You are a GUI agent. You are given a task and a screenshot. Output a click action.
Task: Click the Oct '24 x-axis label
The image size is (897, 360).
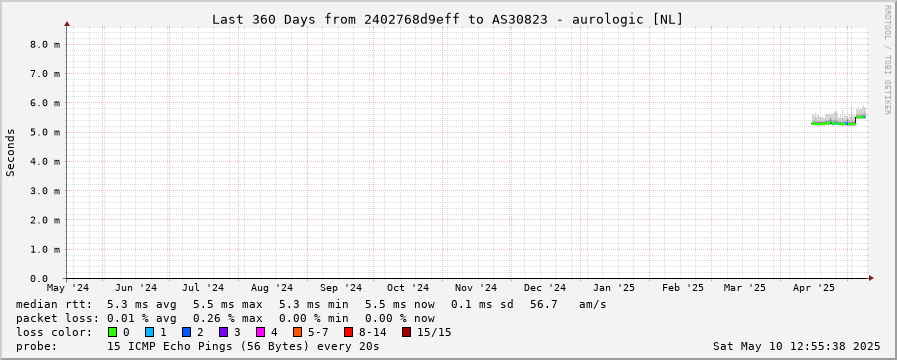[408, 288]
